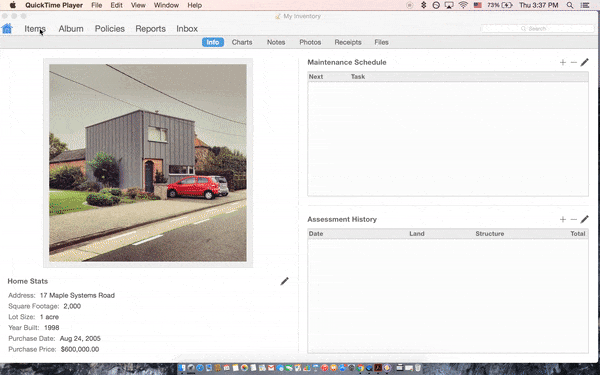Click into the Search field

(537, 28)
